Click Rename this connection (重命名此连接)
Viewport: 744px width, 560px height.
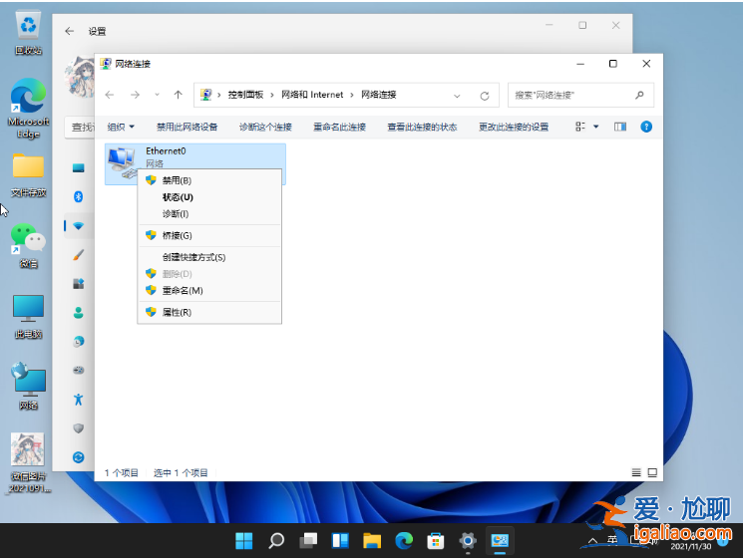click(339, 128)
